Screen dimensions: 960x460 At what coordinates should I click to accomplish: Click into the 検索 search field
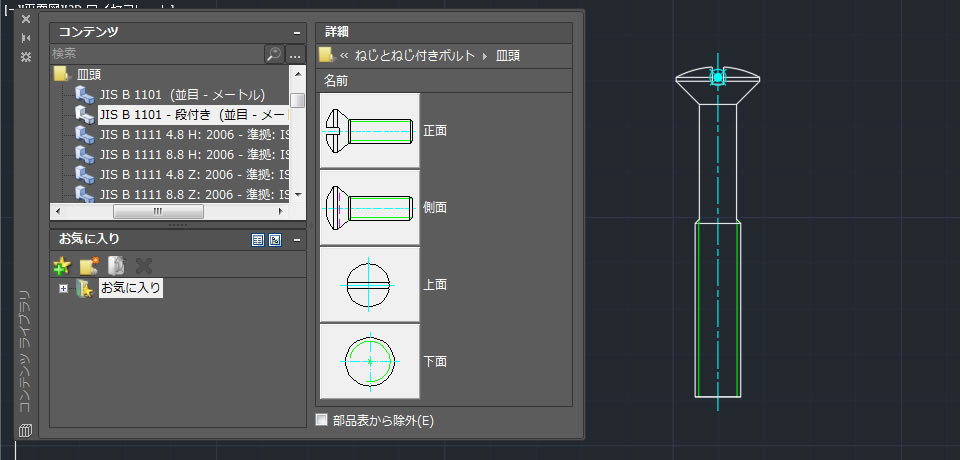[x=157, y=54]
